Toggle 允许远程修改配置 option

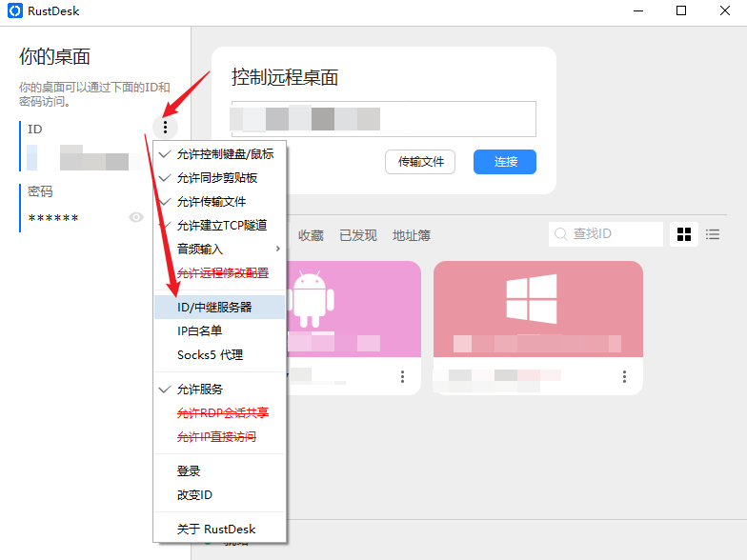(219, 272)
